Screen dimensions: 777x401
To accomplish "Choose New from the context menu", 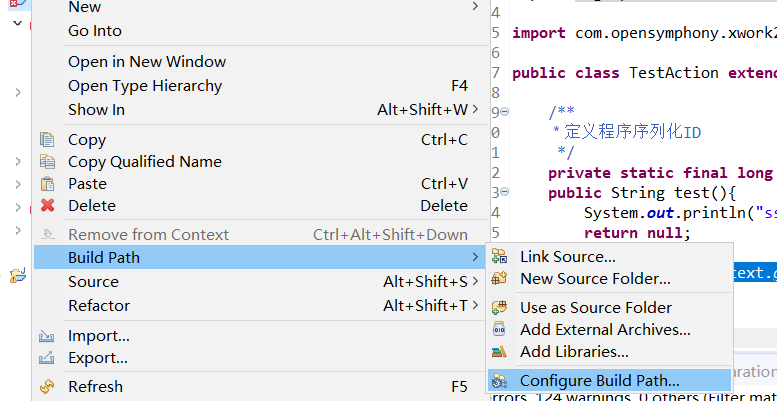I will [x=260, y=7].
